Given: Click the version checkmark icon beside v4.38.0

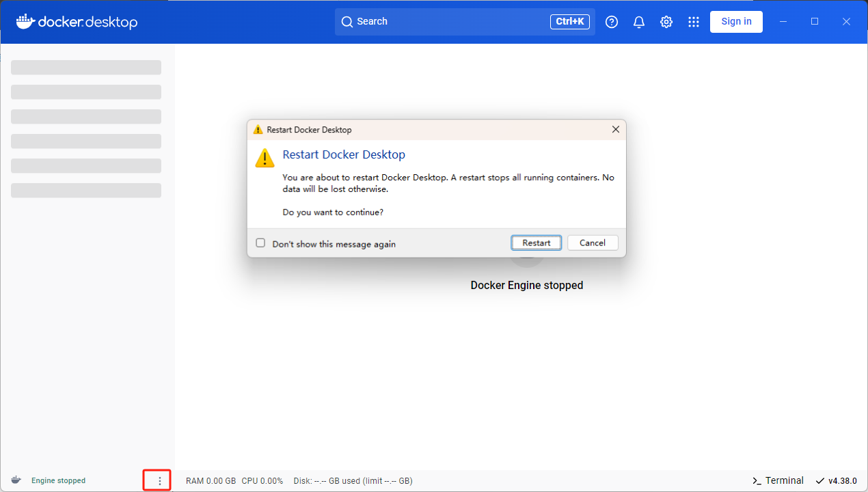Looking at the screenshot, I should point(819,480).
